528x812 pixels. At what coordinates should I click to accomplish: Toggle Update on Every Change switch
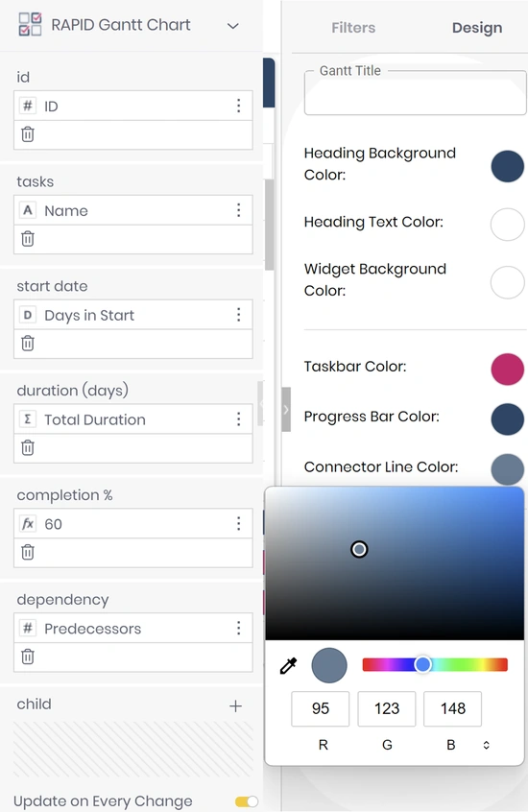(247, 801)
